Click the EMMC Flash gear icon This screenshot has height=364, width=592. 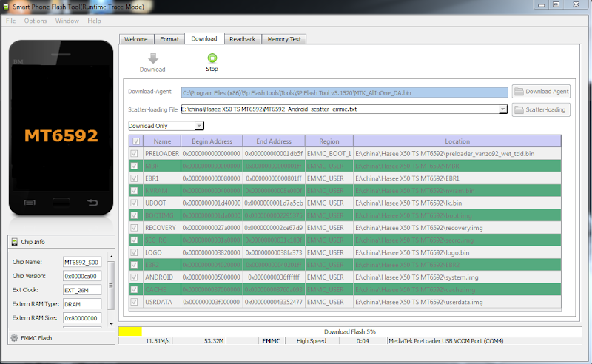pos(14,338)
